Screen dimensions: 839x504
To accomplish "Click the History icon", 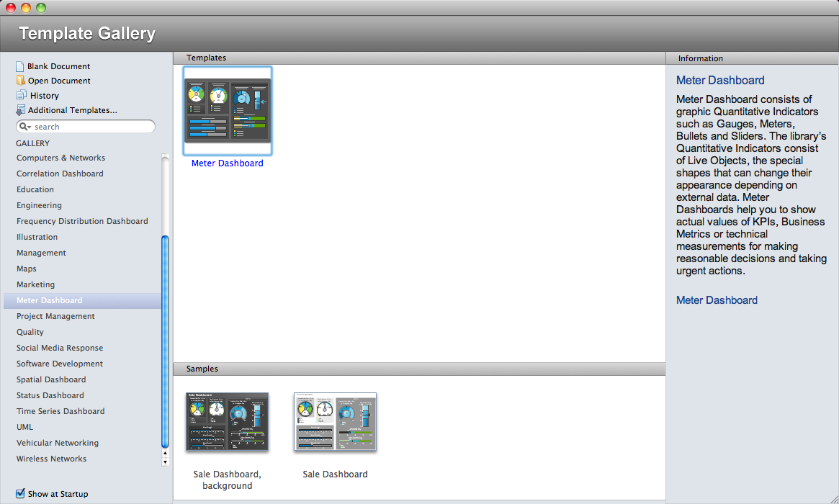I will (x=22, y=95).
